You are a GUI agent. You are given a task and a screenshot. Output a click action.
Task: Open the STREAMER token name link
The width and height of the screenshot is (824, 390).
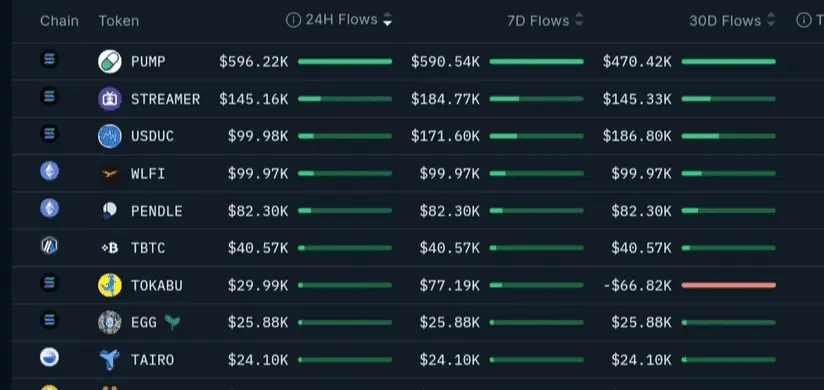tap(166, 99)
